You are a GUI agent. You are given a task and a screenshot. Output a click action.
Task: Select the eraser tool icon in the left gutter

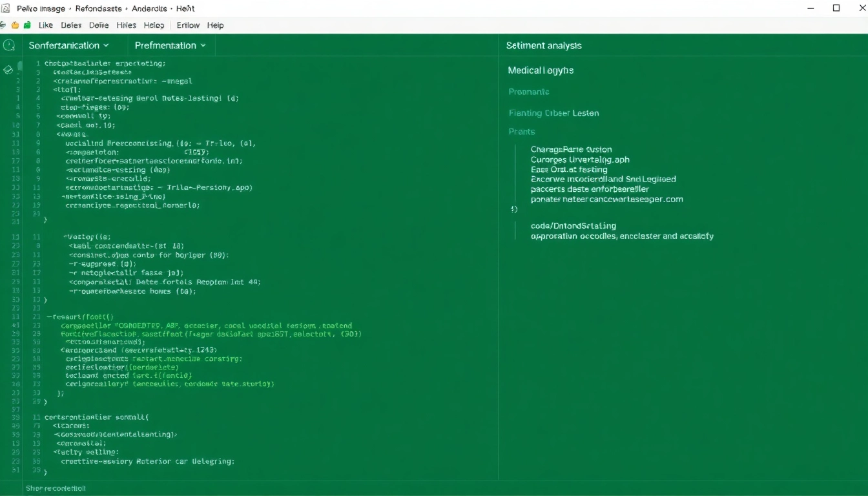[x=8, y=69]
